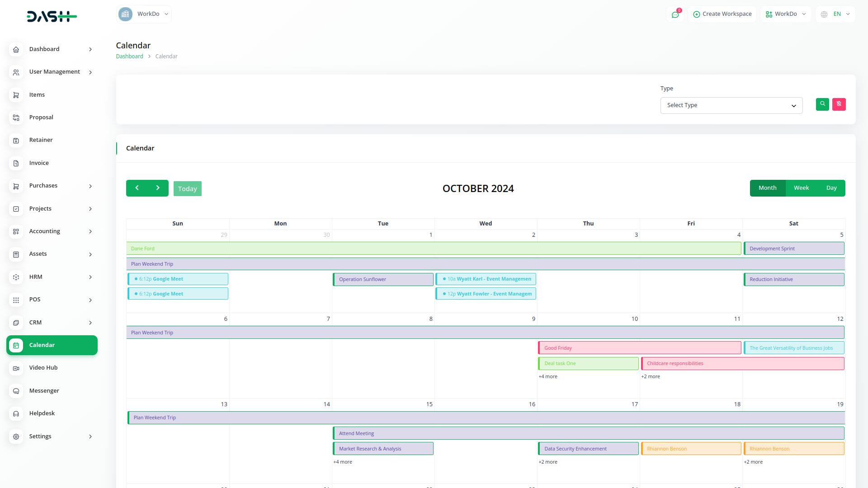Switch calendar to Day view
This screenshot has height=488, width=868.
tap(831, 188)
